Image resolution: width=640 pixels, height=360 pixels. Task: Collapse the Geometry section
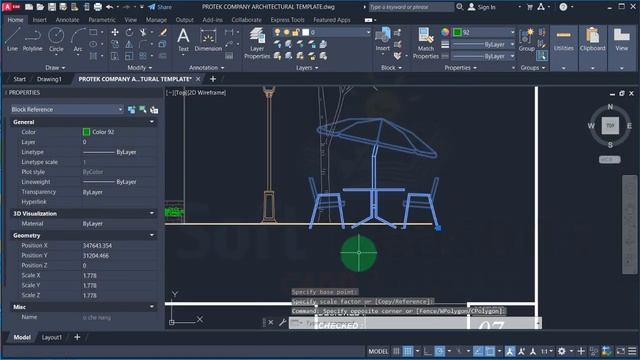tap(152, 235)
